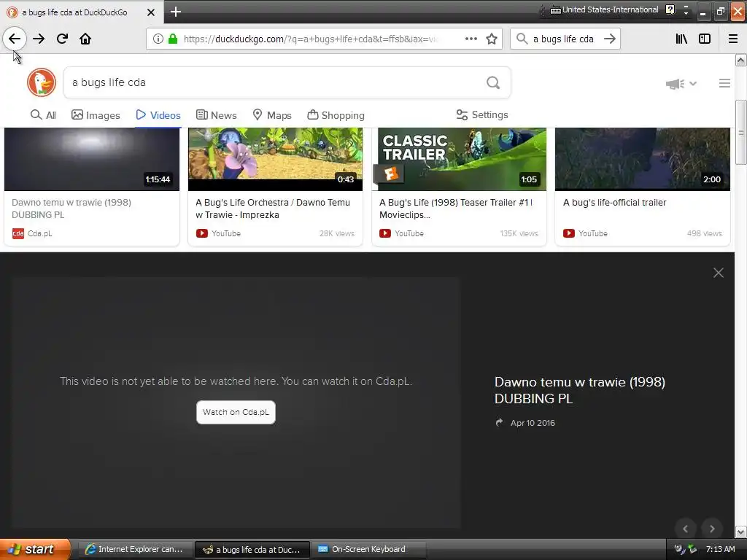Toggle the sidebar view icon

click(705, 39)
